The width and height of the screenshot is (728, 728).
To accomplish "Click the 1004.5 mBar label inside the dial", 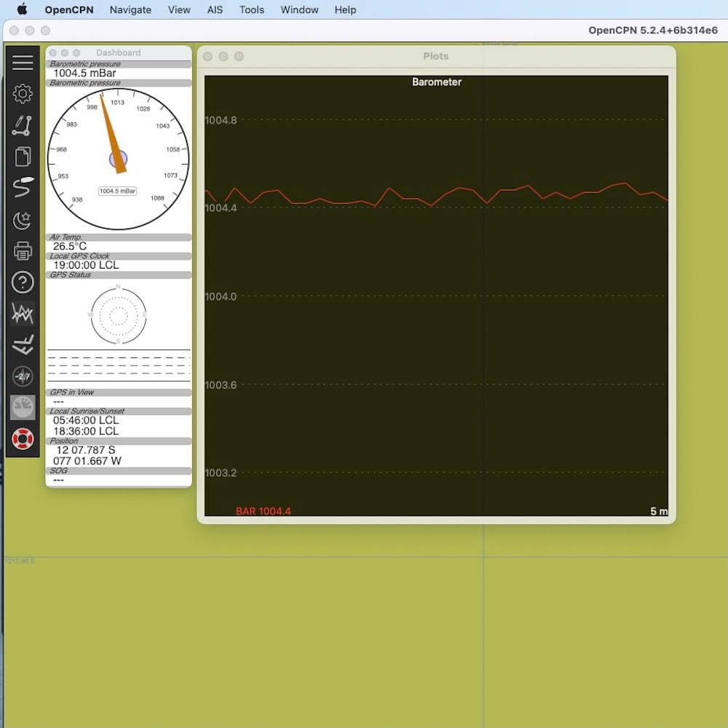I will 117,191.
